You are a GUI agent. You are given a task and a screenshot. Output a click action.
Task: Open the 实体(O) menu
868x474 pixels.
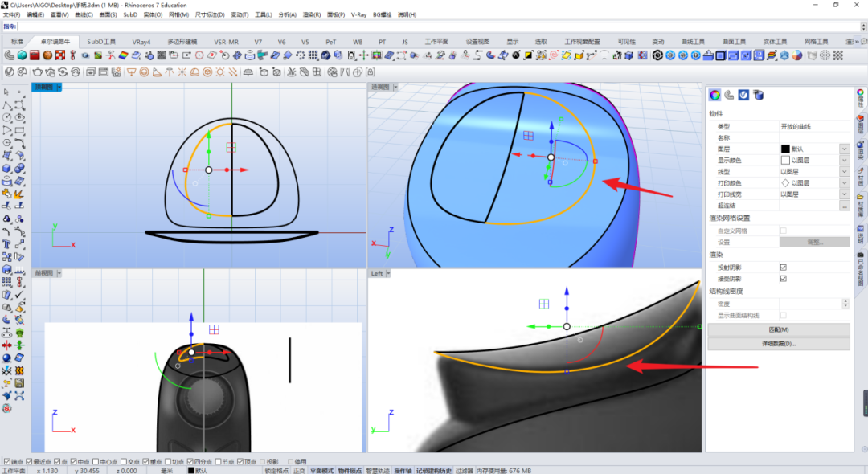[x=153, y=15]
